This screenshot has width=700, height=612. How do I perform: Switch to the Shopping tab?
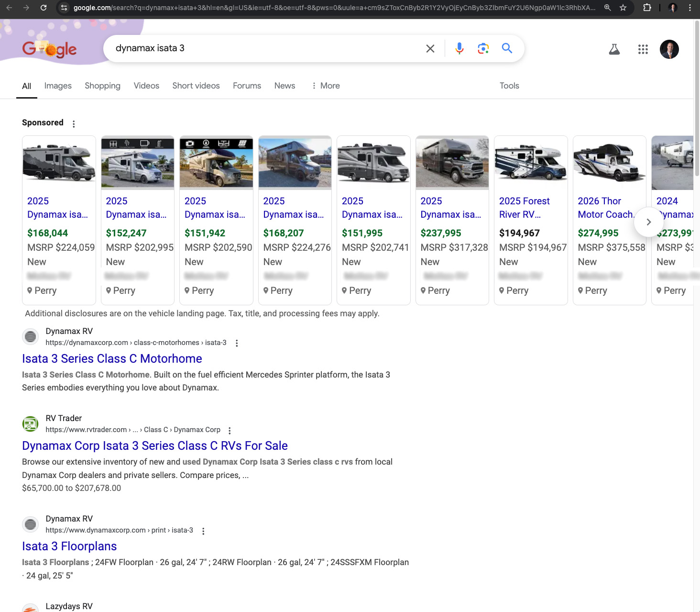click(102, 86)
